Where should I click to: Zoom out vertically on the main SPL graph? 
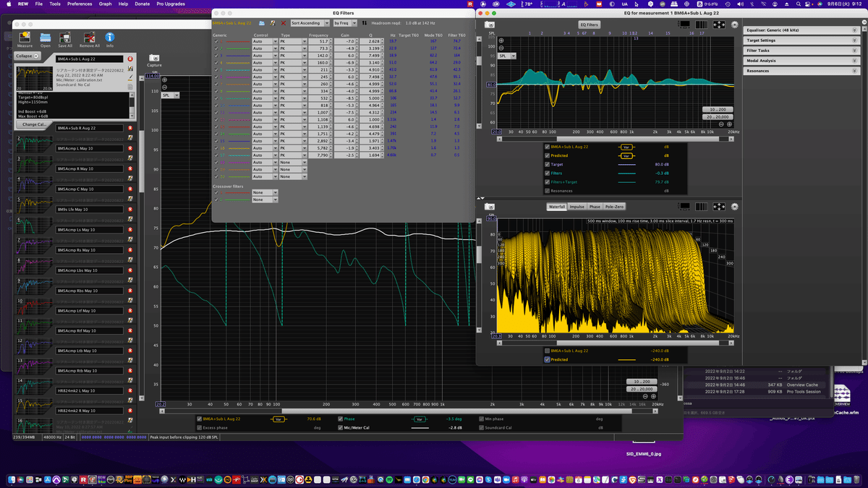click(164, 86)
